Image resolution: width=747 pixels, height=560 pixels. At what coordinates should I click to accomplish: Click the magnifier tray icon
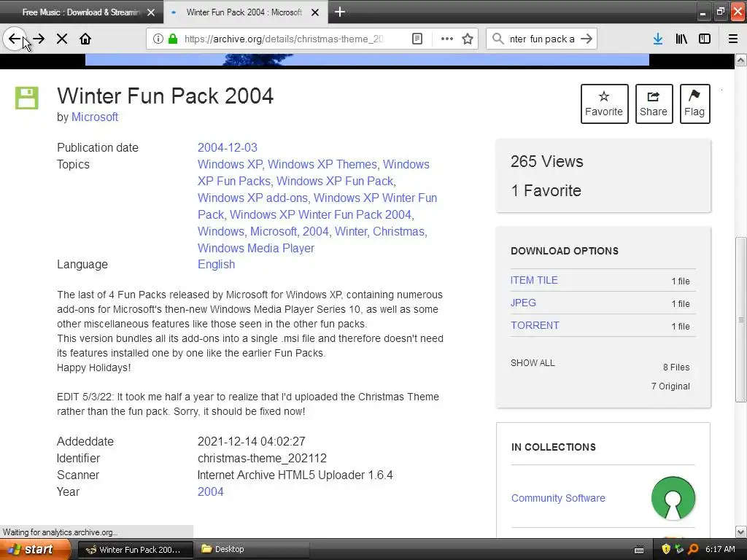click(693, 549)
